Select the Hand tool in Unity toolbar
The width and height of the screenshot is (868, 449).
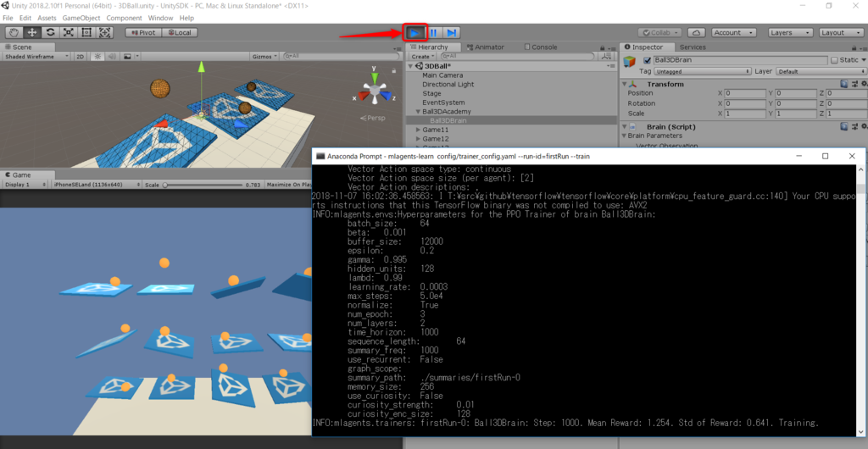click(x=14, y=33)
